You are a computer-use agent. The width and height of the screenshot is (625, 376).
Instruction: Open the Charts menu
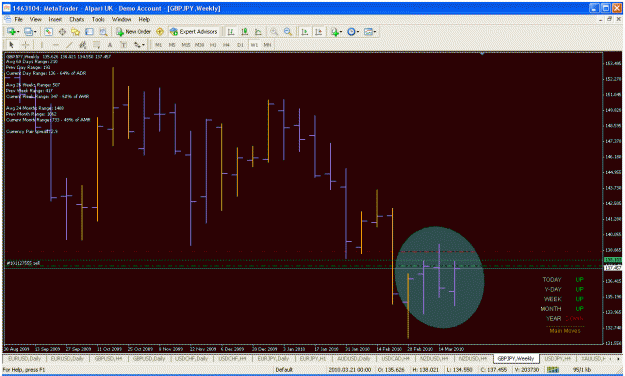click(77, 19)
